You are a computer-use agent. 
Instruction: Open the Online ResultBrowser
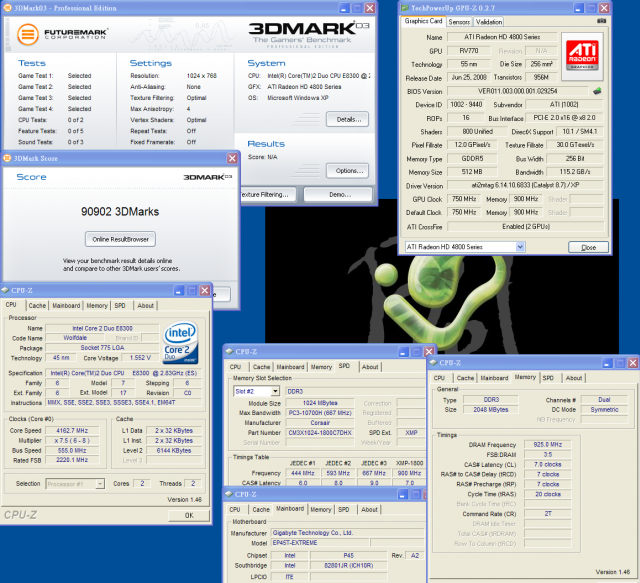[120, 239]
